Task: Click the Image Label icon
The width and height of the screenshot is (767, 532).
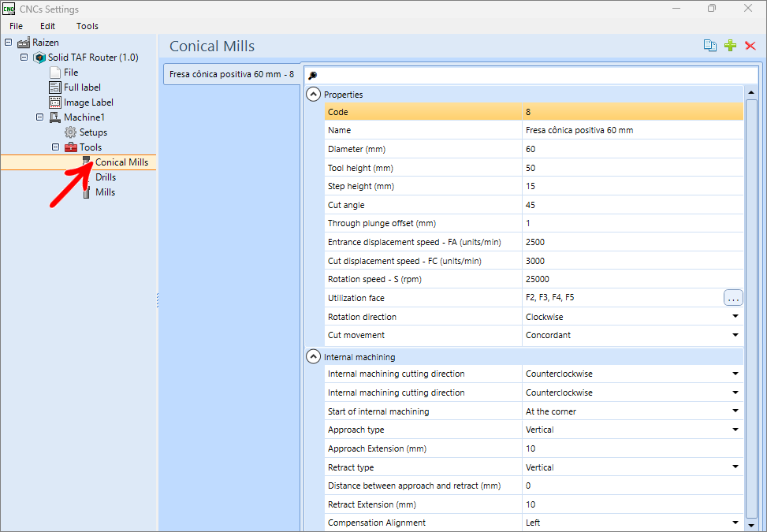Action: tap(55, 102)
